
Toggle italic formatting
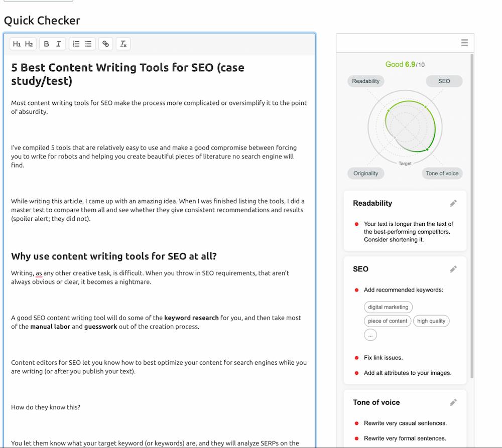pos(59,44)
